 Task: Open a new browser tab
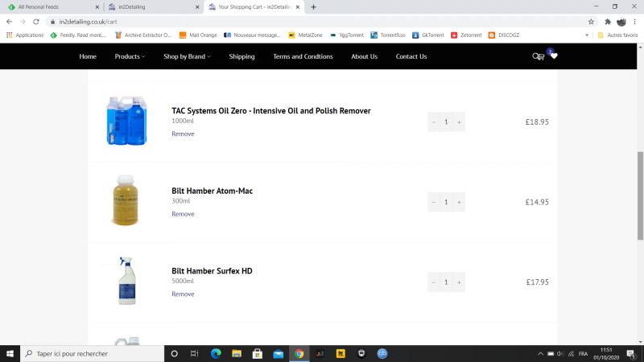point(313,7)
